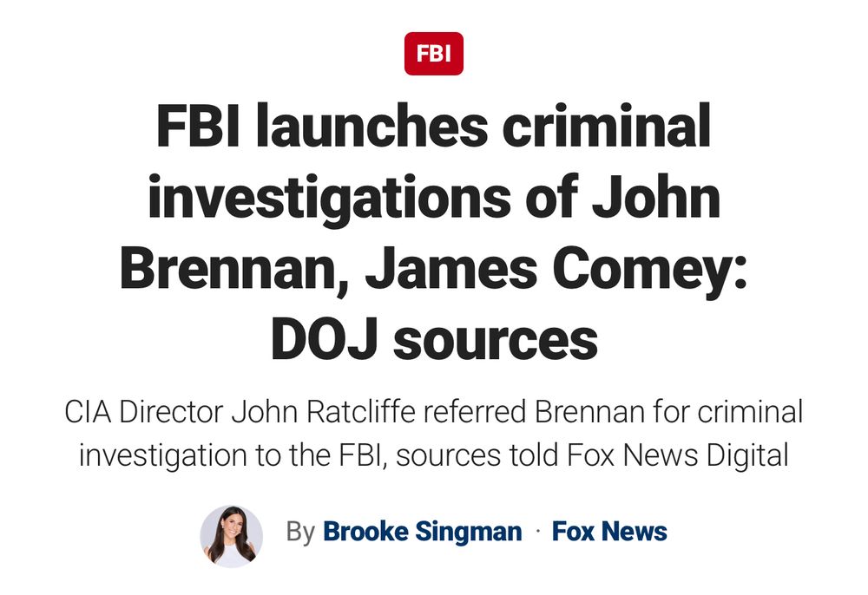Select the 'DOJ sources' headline line

(x=434, y=339)
